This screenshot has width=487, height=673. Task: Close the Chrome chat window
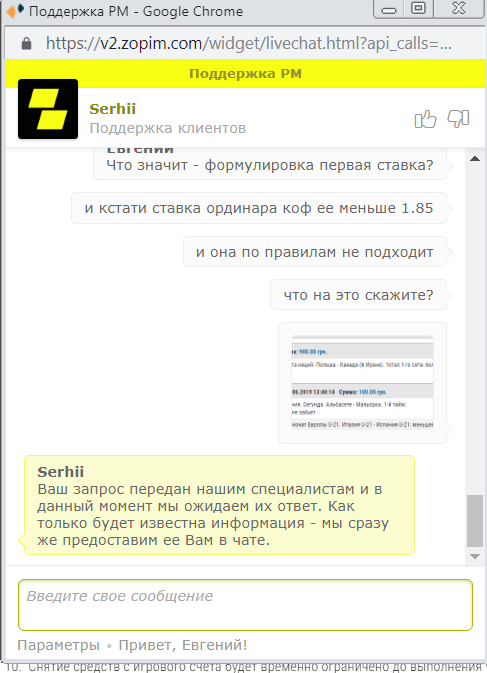pyautogui.click(x=459, y=9)
